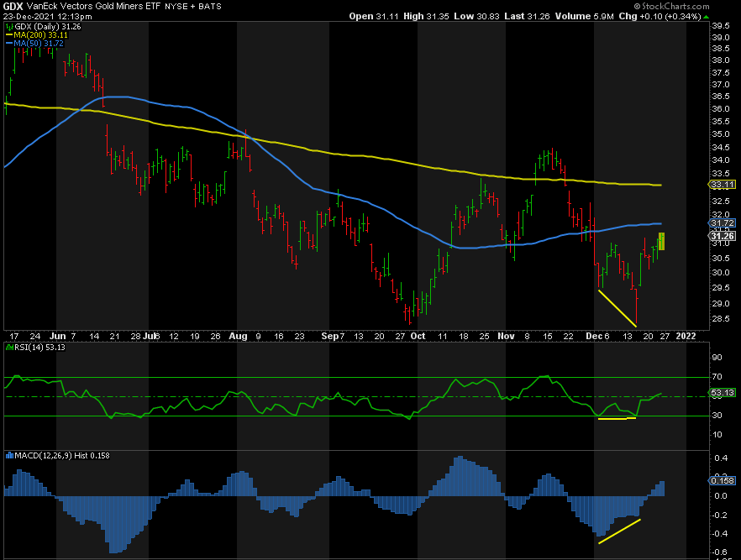
Task: Select the Low 30.83 value
Action: point(477,17)
